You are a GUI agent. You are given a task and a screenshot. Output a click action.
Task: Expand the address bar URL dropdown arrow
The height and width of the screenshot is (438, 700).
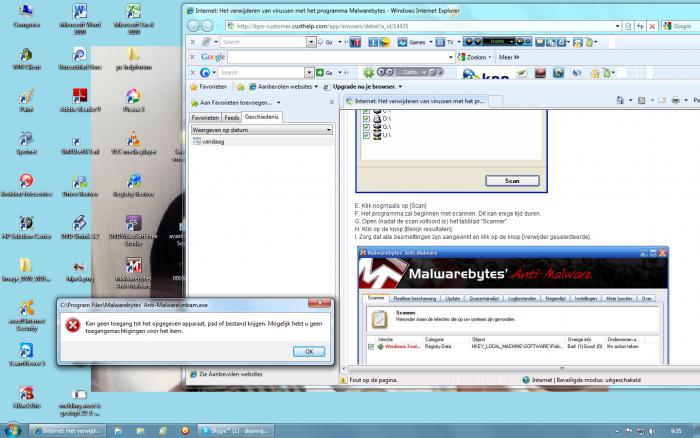click(617, 26)
